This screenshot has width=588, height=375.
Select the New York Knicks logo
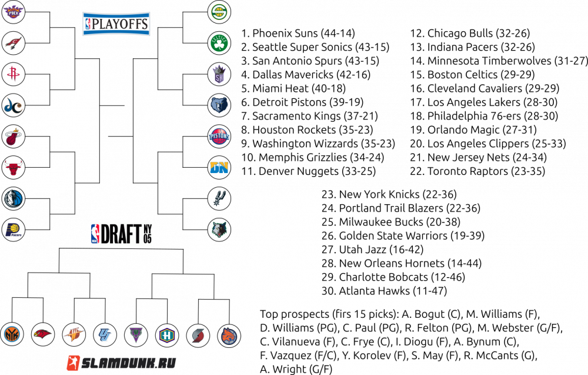[x=13, y=334]
